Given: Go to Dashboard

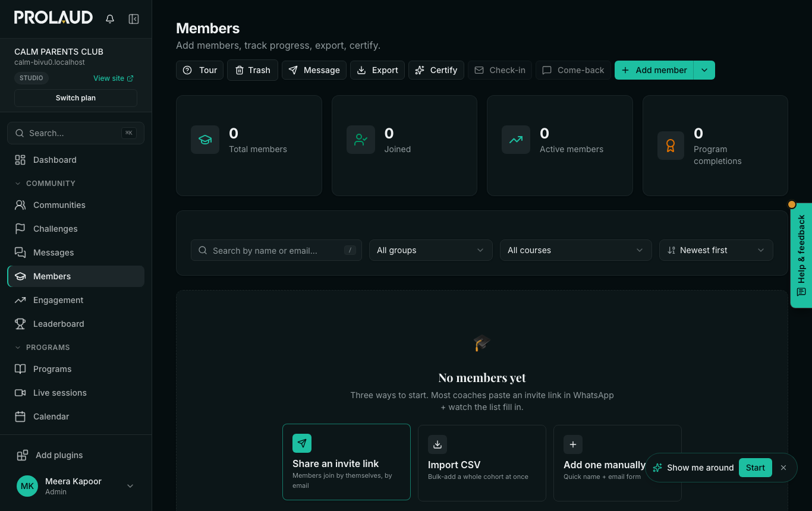Looking at the screenshot, I should tap(75, 160).
